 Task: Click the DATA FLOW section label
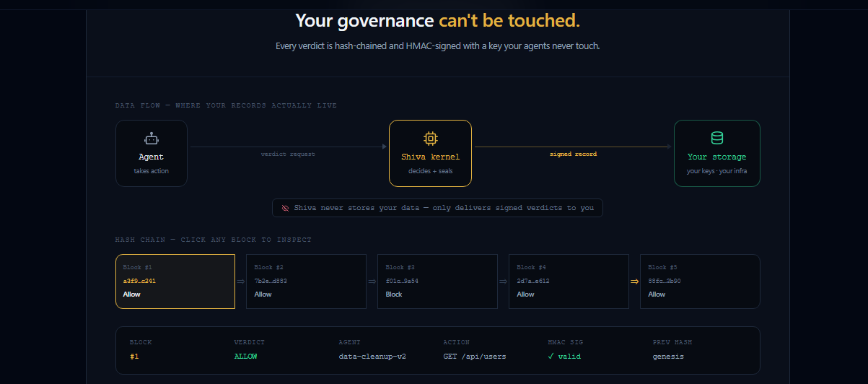tap(226, 105)
